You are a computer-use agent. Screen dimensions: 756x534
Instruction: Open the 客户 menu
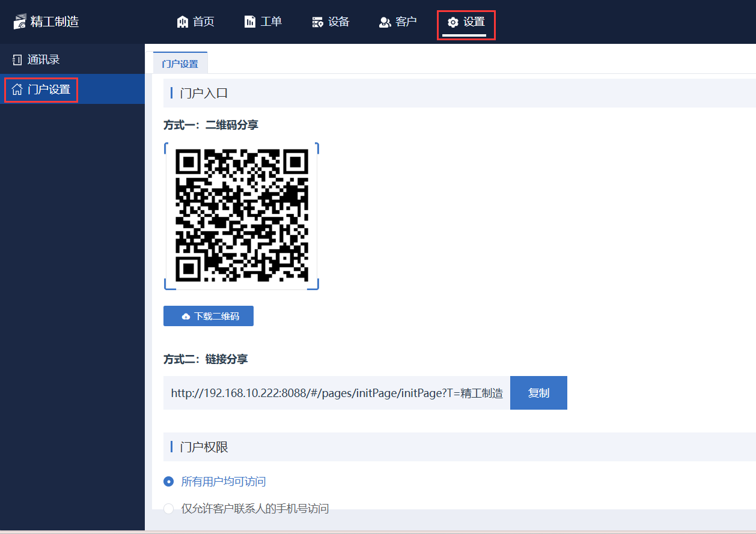tap(398, 22)
